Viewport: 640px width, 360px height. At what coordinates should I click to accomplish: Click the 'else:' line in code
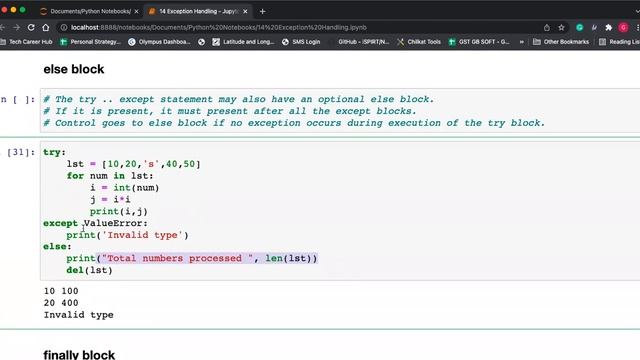click(57, 247)
